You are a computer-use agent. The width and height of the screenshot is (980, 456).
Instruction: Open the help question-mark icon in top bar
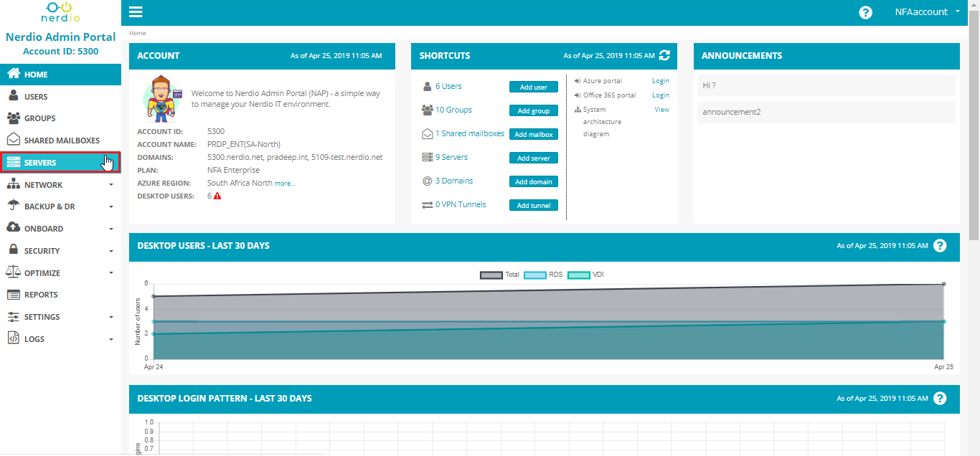(865, 13)
